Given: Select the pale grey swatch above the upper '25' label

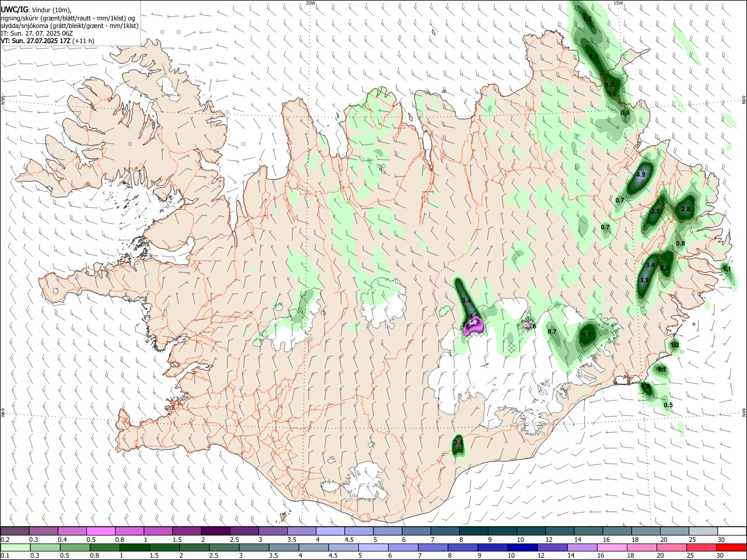Looking at the screenshot, I should coord(703,531).
